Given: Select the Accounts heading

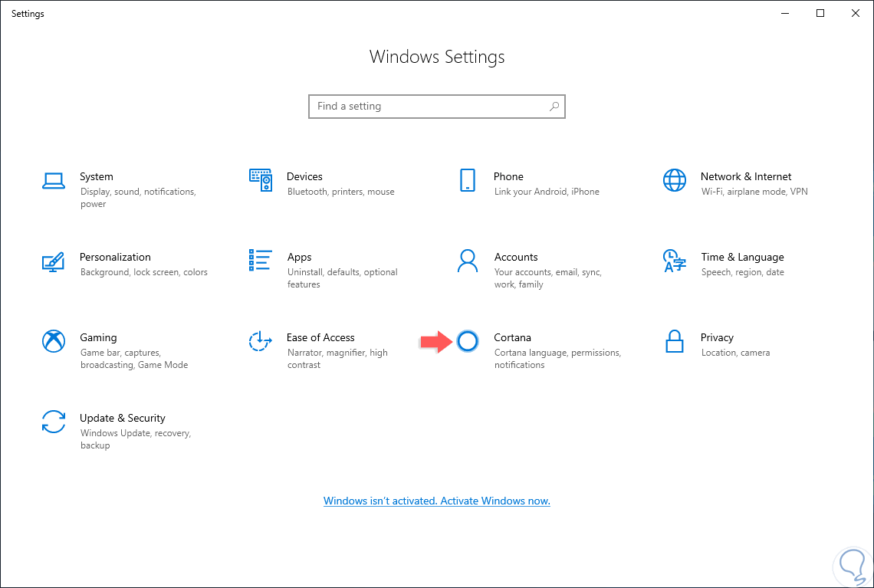Looking at the screenshot, I should click(516, 257).
